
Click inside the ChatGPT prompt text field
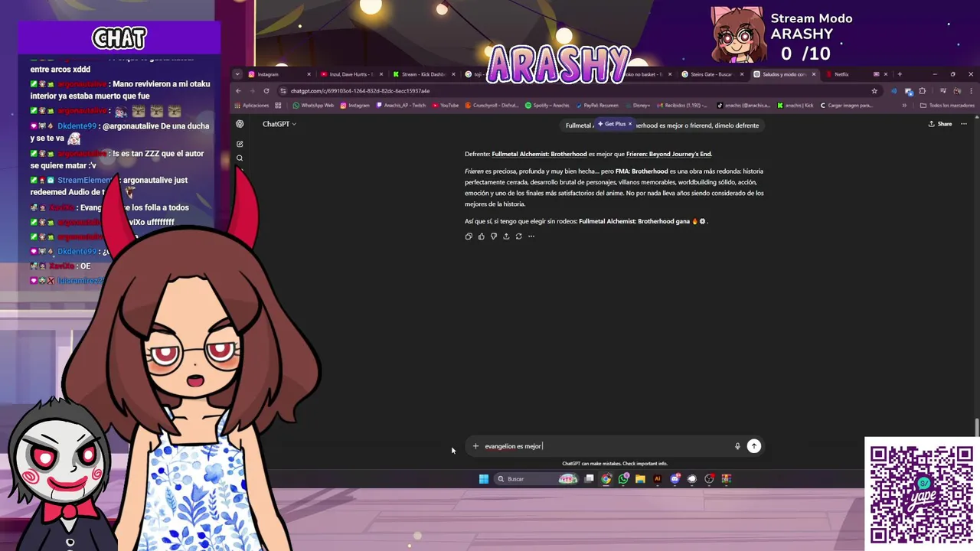[605, 446]
